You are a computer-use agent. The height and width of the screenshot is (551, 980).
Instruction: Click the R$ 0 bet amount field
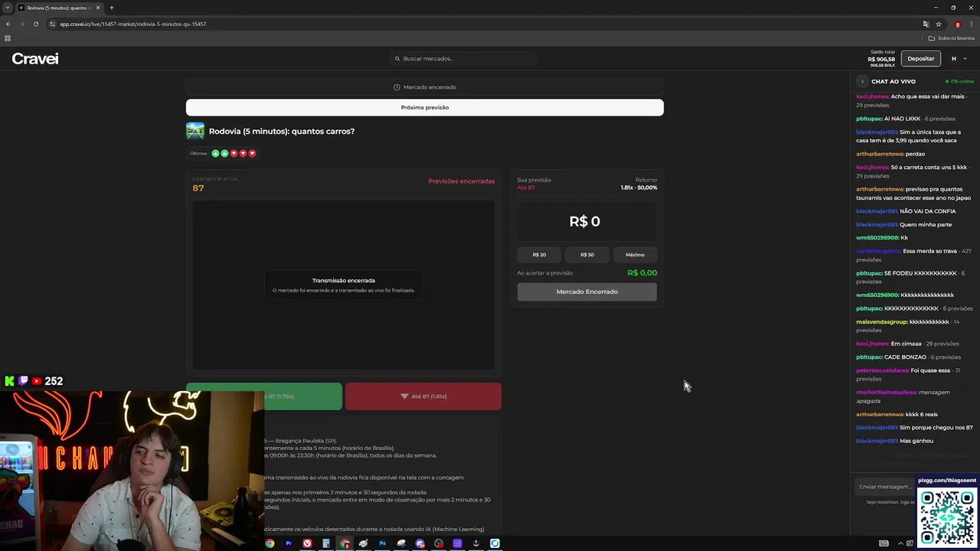pos(586,221)
